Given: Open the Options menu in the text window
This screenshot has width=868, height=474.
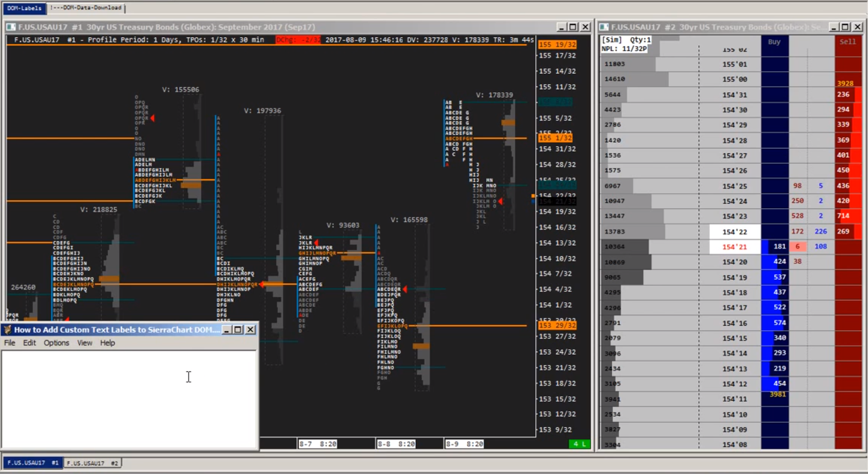Looking at the screenshot, I should pyautogui.click(x=57, y=343).
